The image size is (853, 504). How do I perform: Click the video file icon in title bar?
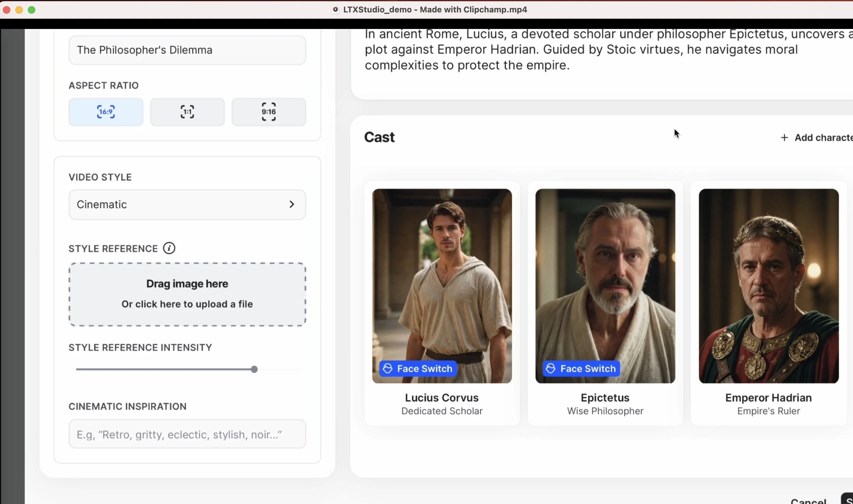[x=335, y=10]
